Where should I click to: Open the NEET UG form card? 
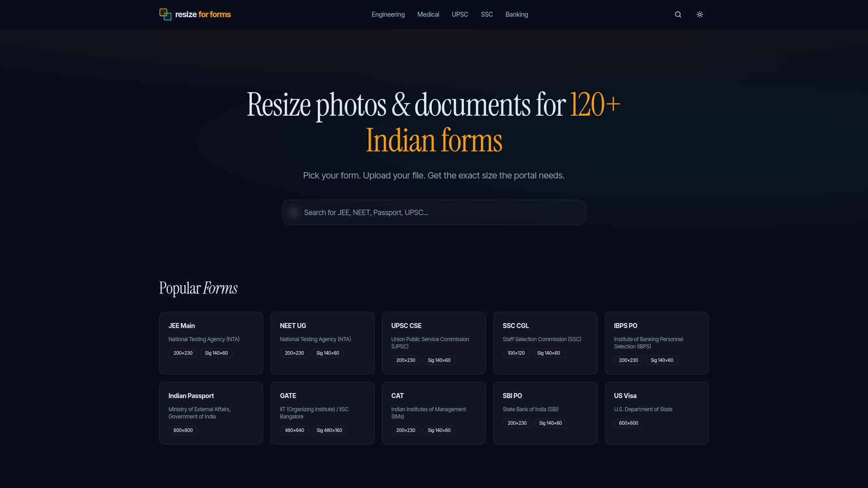click(x=322, y=343)
